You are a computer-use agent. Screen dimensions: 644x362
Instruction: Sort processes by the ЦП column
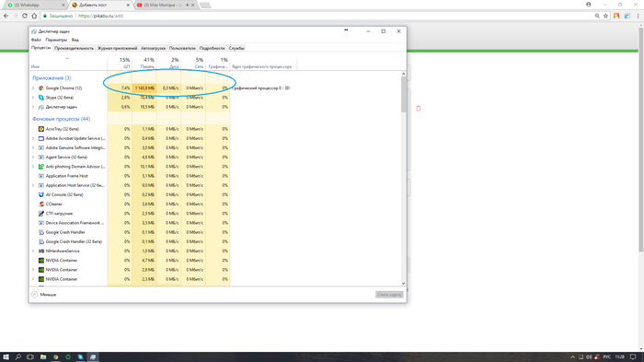pos(120,63)
